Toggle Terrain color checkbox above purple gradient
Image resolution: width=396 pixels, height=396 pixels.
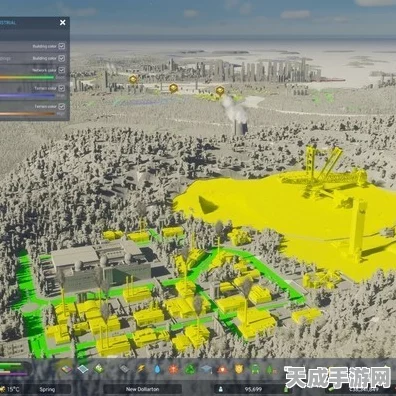click(x=62, y=88)
